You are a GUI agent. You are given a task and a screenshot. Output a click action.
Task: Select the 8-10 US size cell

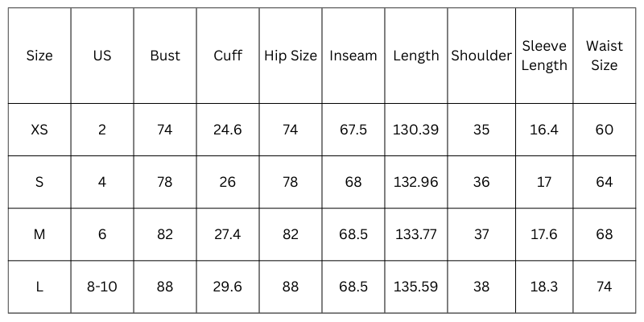click(x=102, y=287)
